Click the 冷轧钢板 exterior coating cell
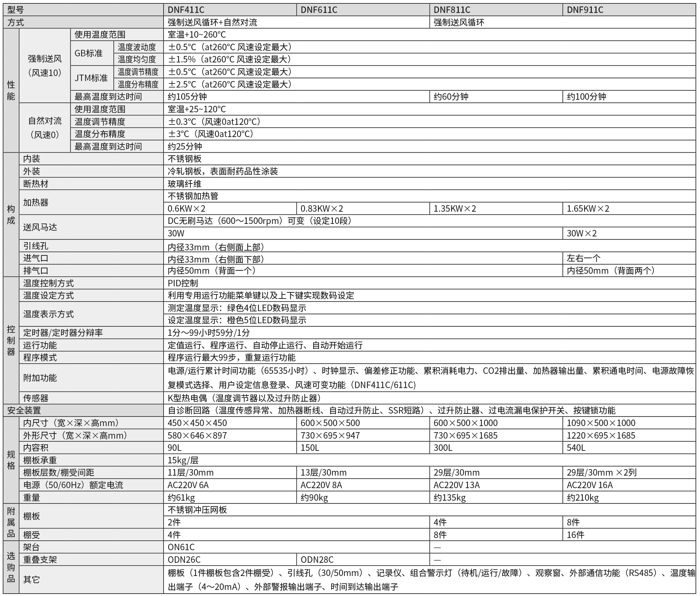The height and width of the screenshot is (596, 700). pyautogui.click(x=430, y=171)
